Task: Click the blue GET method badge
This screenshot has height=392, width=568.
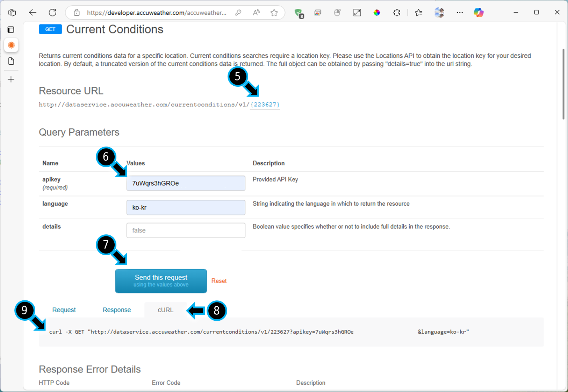Action: tap(50, 29)
